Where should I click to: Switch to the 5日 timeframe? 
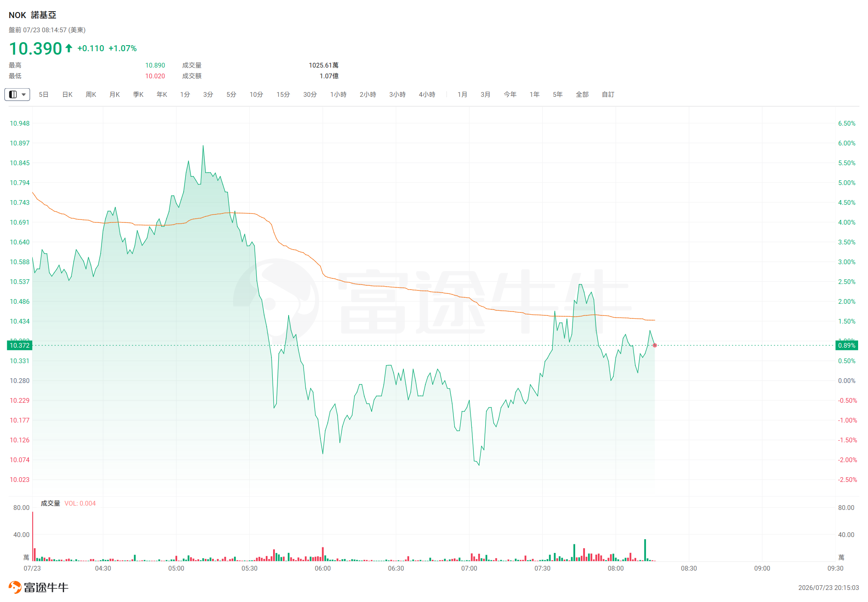43,94
